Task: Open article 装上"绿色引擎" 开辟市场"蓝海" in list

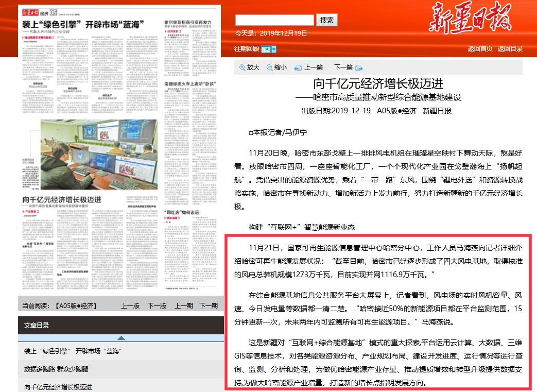Action: (73, 351)
